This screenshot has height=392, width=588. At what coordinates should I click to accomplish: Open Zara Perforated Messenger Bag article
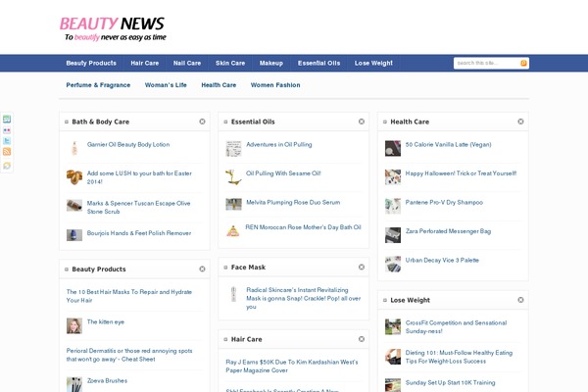[448, 231]
